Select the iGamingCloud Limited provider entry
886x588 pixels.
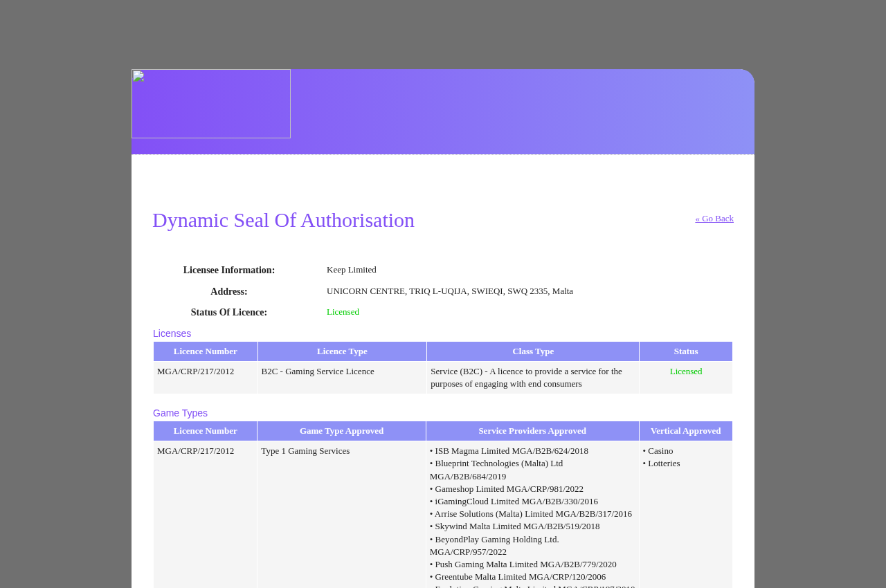[514, 502]
